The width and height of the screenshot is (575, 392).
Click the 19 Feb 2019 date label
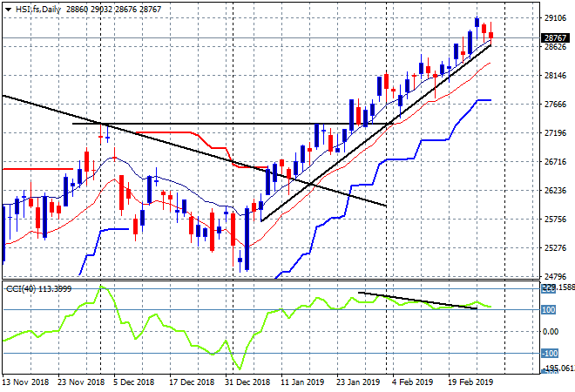coord(470,382)
